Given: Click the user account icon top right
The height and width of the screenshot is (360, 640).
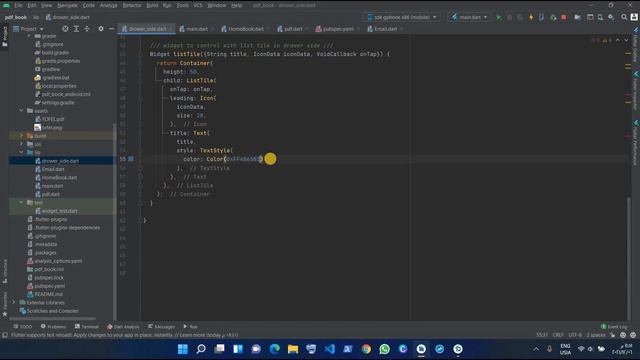Looking at the screenshot, I should [634, 17].
